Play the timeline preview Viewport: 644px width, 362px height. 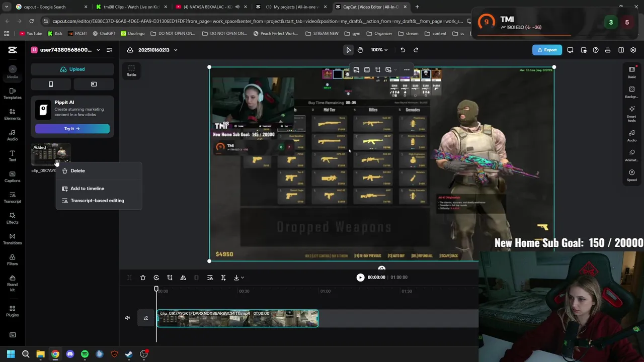(x=360, y=278)
